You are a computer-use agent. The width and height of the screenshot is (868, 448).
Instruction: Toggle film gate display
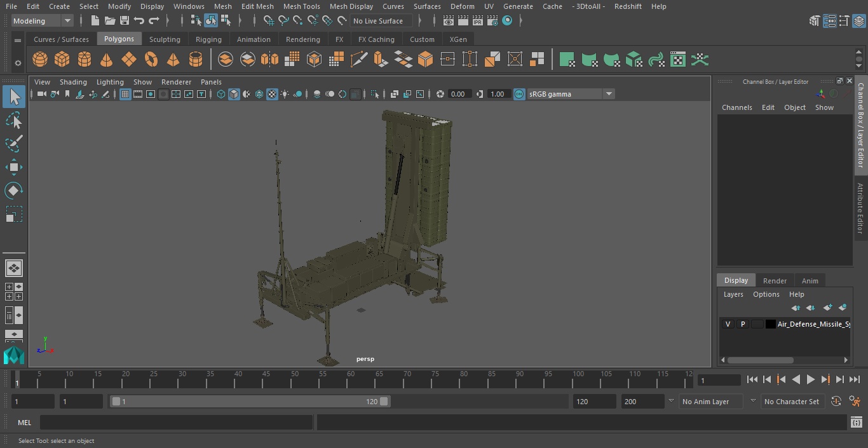(138, 94)
